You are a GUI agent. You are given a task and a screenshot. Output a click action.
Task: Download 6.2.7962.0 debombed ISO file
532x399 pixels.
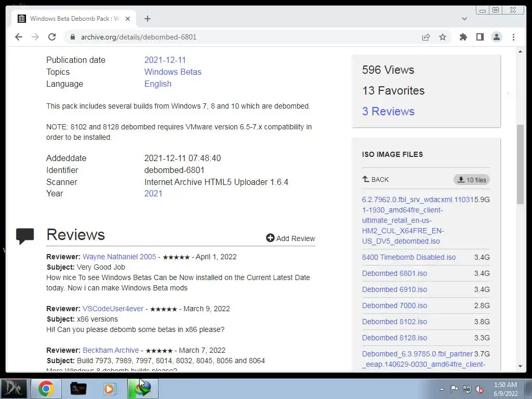coord(417,220)
